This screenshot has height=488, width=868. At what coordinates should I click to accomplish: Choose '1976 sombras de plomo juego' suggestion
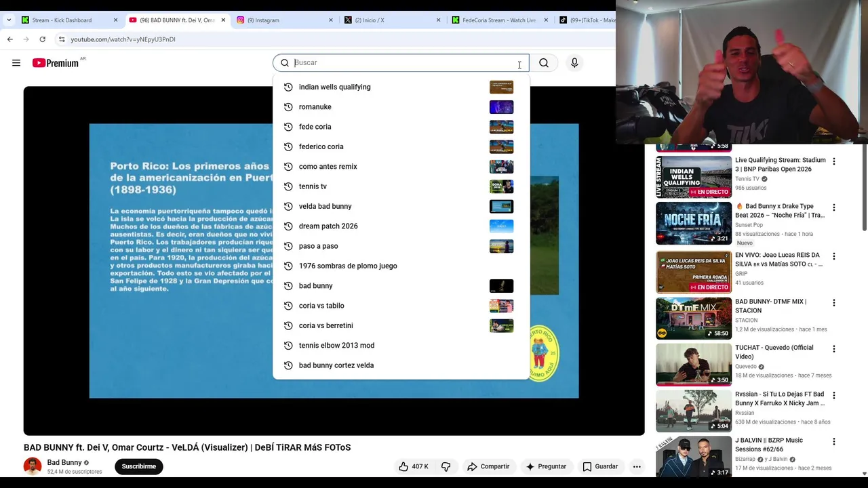tap(401, 266)
